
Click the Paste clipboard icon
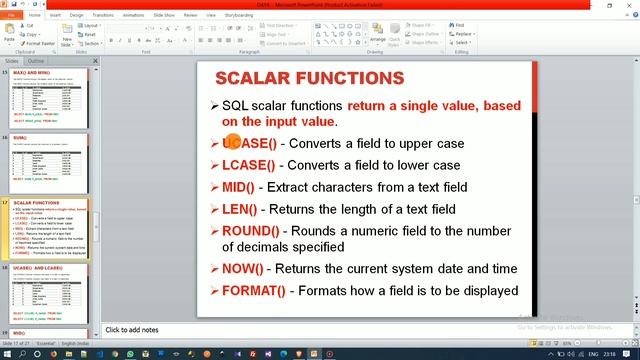coord(9,29)
